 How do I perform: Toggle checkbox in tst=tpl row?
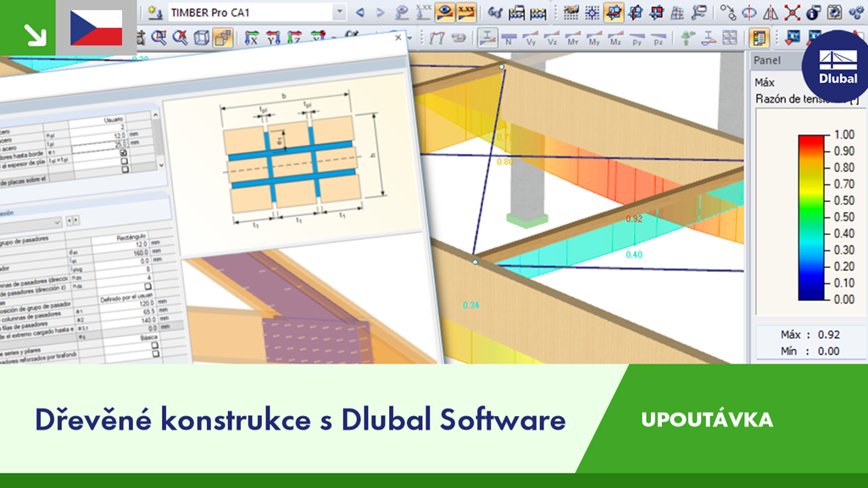tap(124, 161)
